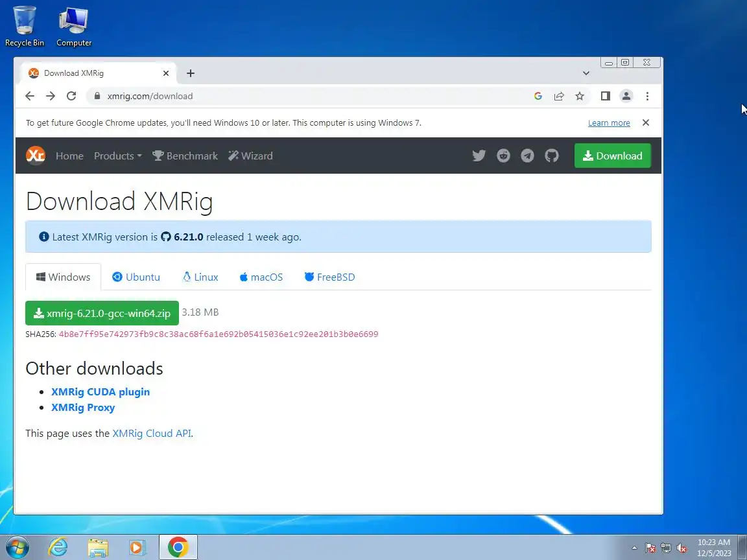Image resolution: width=747 pixels, height=560 pixels.
Task: Open Windows Explorer from taskbar
Action: 98,547
